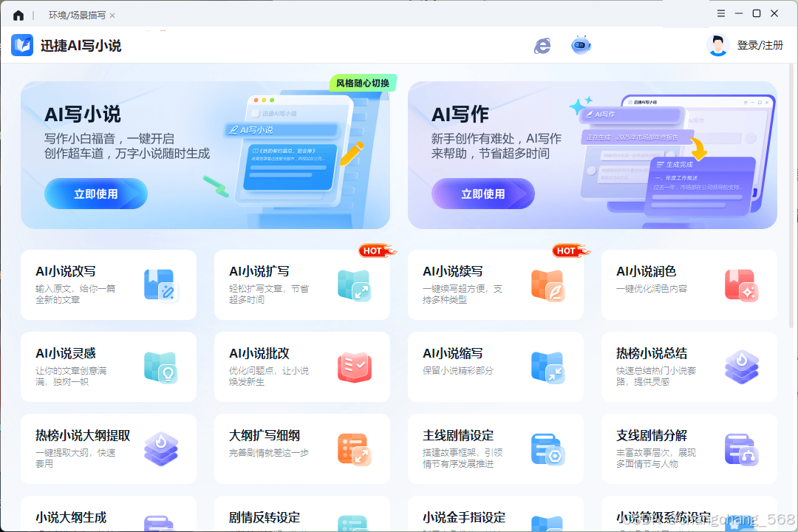The image size is (798, 532).
Task: Open 大纲扩写细纲 card title
Action: (x=264, y=435)
